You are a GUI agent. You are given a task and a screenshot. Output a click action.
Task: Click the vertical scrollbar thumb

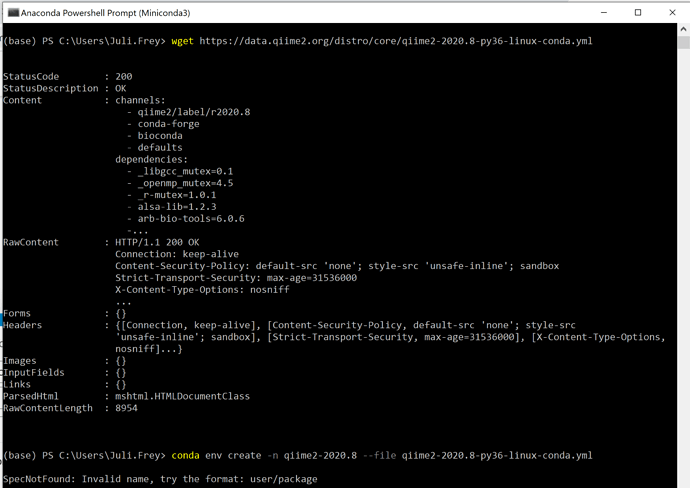tap(683, 43)
